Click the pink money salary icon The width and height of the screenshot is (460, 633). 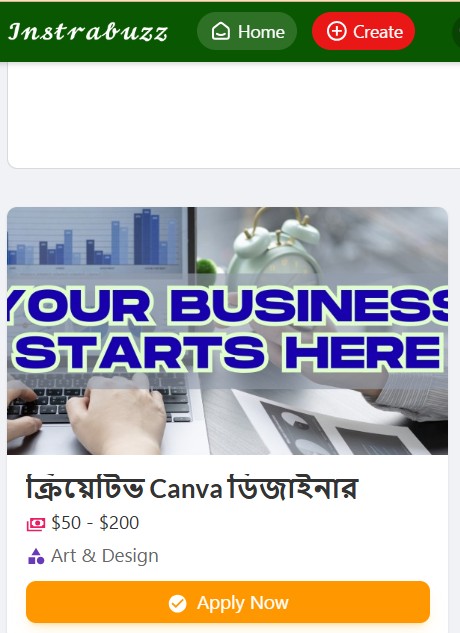coord(36,524)
